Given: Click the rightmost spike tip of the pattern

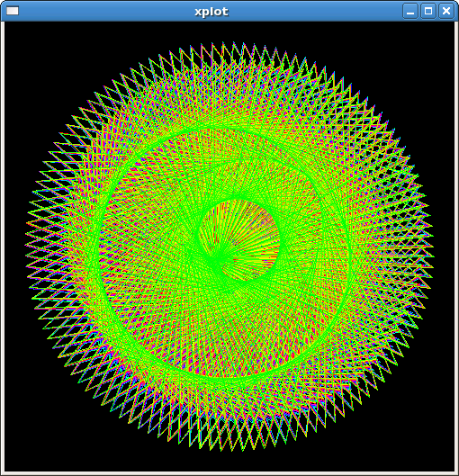Looking at the screenshot, I should pos(434,256).
